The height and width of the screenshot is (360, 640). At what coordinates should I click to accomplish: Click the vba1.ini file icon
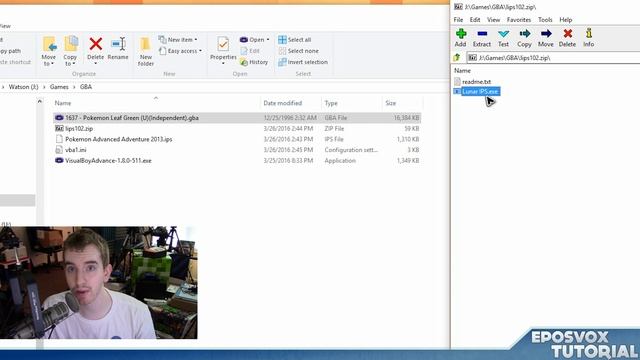click(x=59, y=150)
